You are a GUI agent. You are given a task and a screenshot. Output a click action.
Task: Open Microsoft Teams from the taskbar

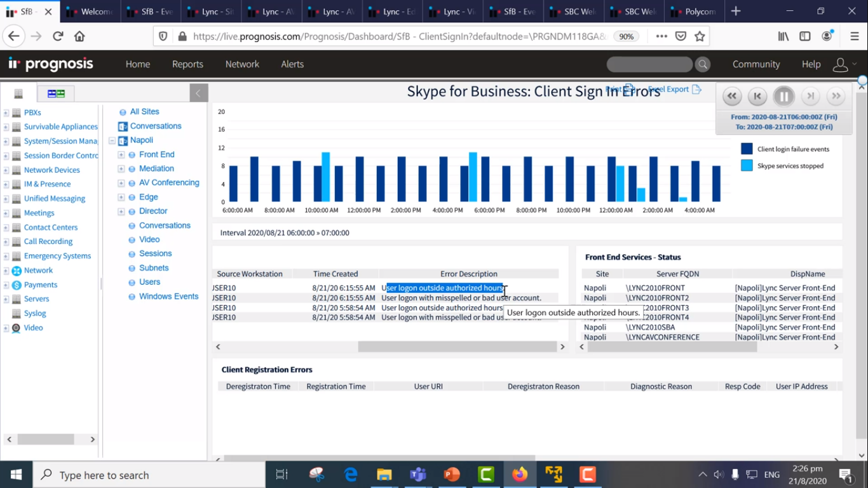pyautogui.click(x=418, y=475)
